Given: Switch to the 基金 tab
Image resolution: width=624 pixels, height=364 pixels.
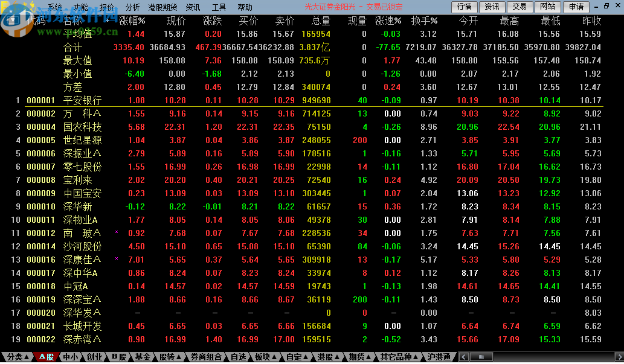Looking at the screenshot, I should point(143,357).
